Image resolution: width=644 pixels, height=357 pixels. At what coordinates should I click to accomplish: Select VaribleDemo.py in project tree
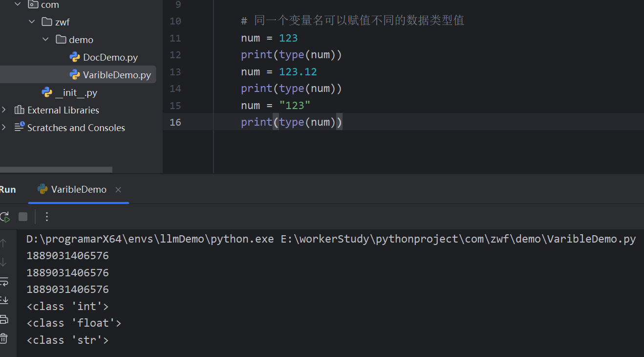[117, 75]
